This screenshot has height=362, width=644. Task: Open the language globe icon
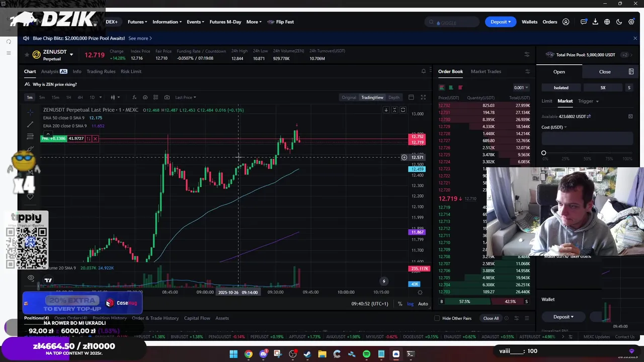607,22
